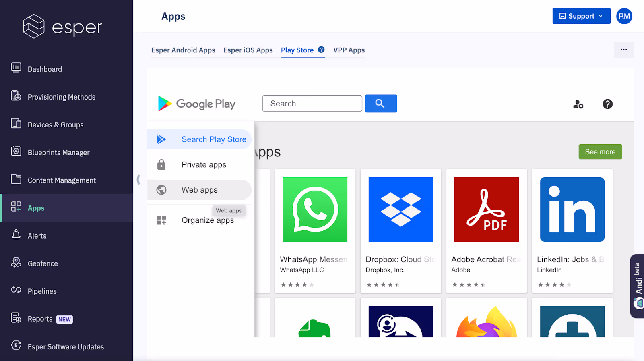The width and height of the screenshot is (644, 361).
Task: Open the Support dropdown
Action: coord(581,16)
